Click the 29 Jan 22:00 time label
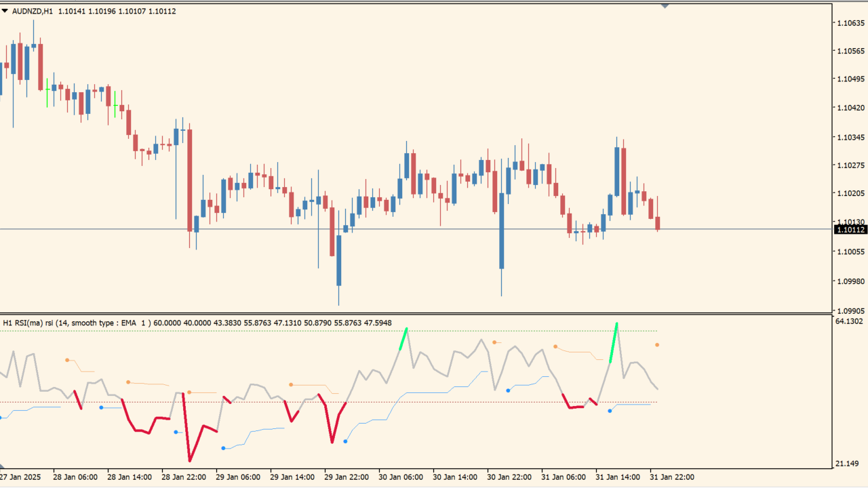Viewport: 868px width, 488px height. [347, 477]
